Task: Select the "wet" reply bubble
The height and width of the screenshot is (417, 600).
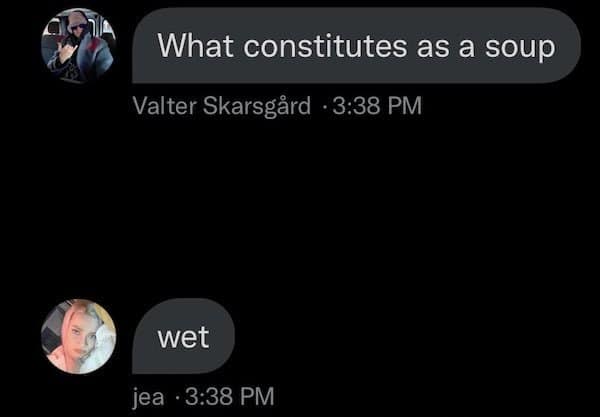Action: pyautogui.click(x=183, y=336)
